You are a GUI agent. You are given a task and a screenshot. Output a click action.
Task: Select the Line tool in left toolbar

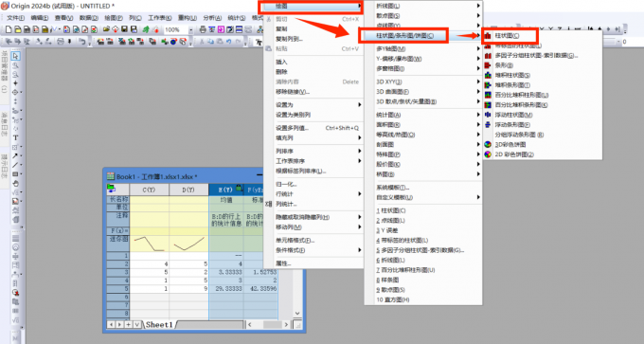[x=15, y=165]
